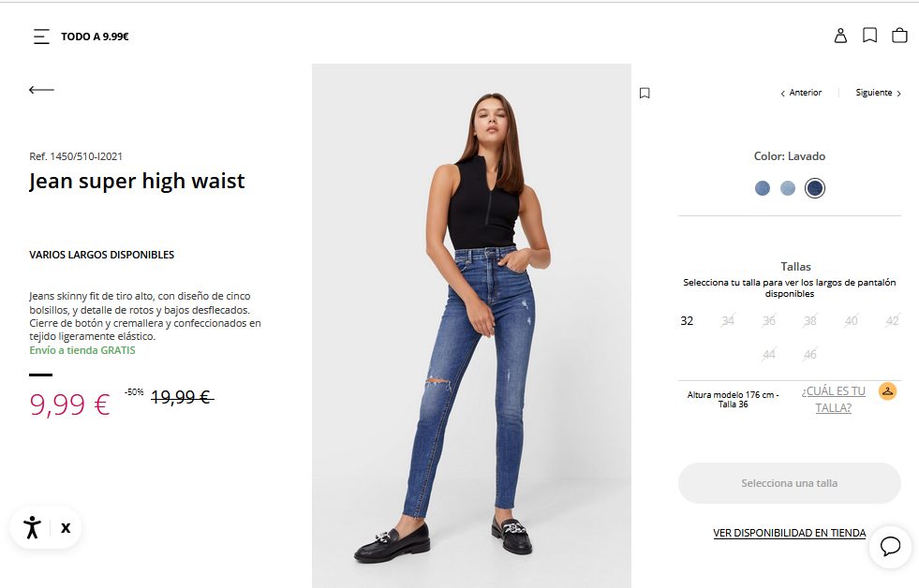Open the user account icon
Screen dimensions: 919x588
tap(840, 36)
